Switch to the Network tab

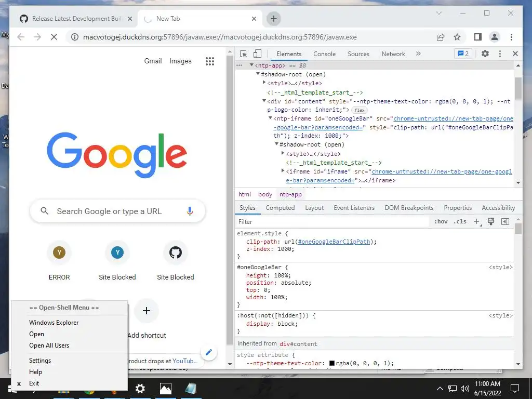point(393,54)
